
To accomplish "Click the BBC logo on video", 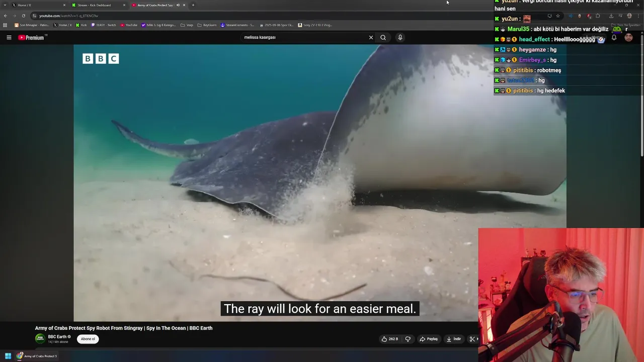I will pos(101,59).
